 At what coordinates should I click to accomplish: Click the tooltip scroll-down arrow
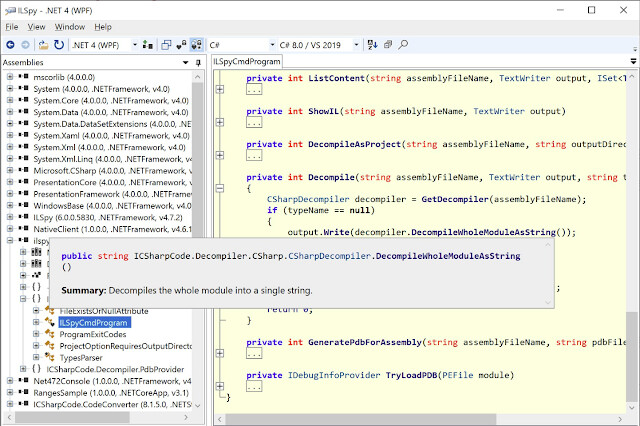pos(548,302)
